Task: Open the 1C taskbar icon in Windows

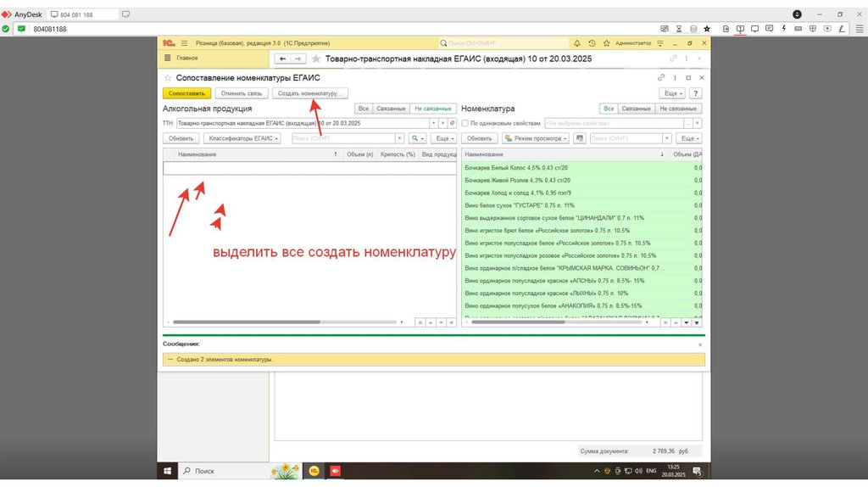Action: tap(314, 470)
